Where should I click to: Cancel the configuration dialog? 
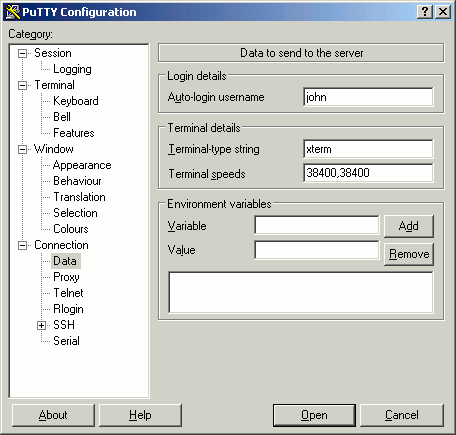pyautogui.click(x=402, y=415)
